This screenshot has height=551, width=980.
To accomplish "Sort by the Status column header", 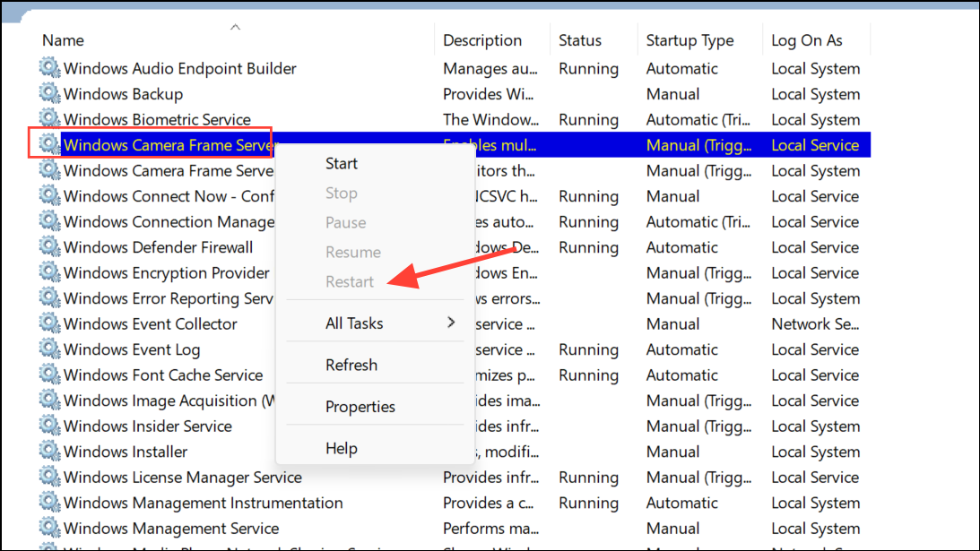I will tap(579, 40).
